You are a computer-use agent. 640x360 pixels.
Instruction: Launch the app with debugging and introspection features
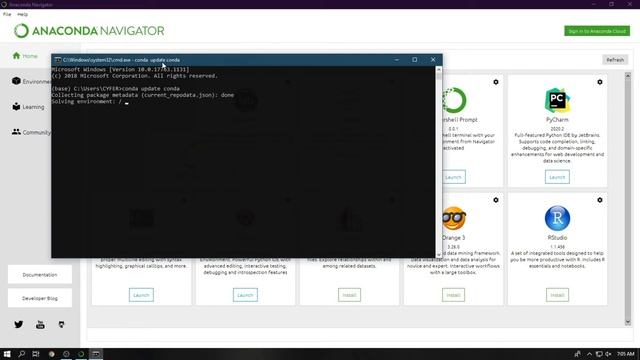[245, 295]
